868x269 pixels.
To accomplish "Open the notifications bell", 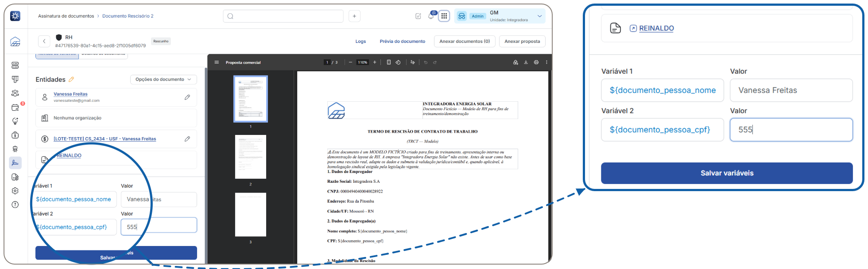I will point(431,16).
